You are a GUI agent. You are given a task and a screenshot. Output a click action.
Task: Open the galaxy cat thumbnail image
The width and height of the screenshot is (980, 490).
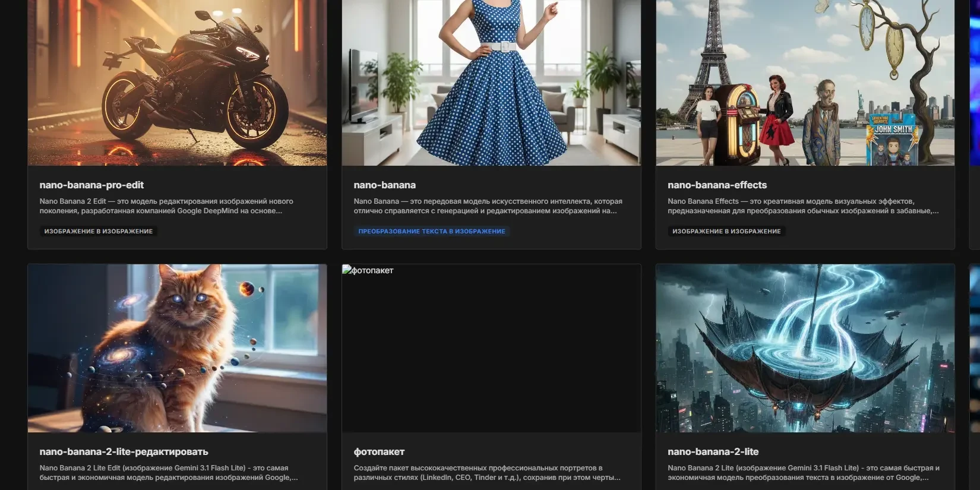[x=177, y=348]
